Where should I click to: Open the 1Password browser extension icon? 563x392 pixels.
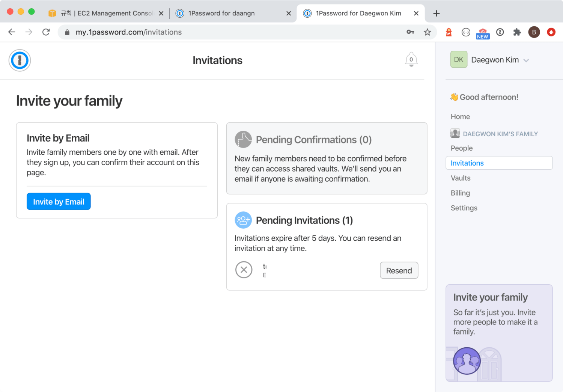[500, 32]
